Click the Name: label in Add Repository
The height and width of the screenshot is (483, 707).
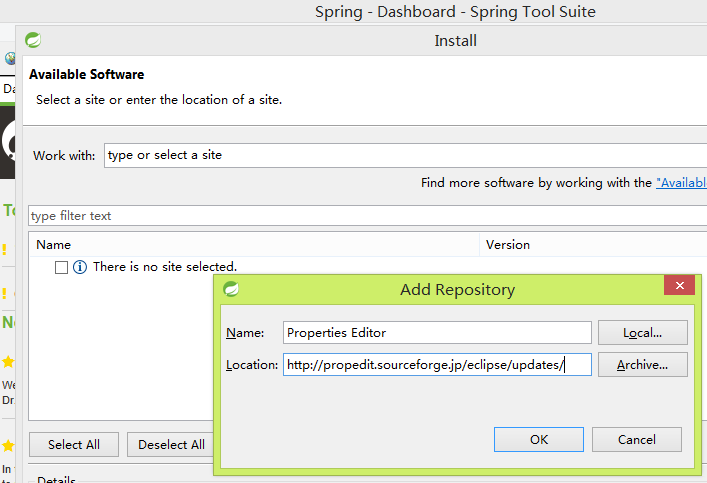245,333
